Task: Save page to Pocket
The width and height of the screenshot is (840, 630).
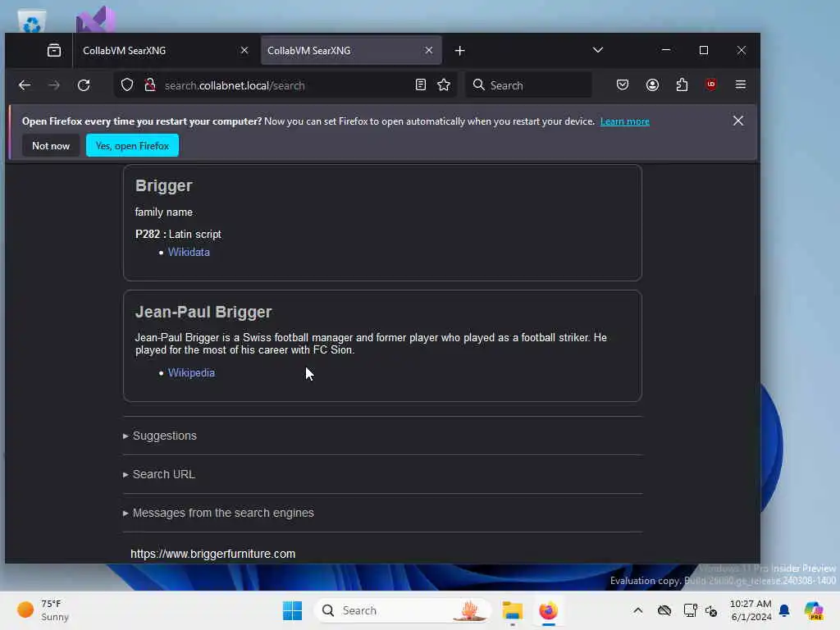Action: coord(623,84)
